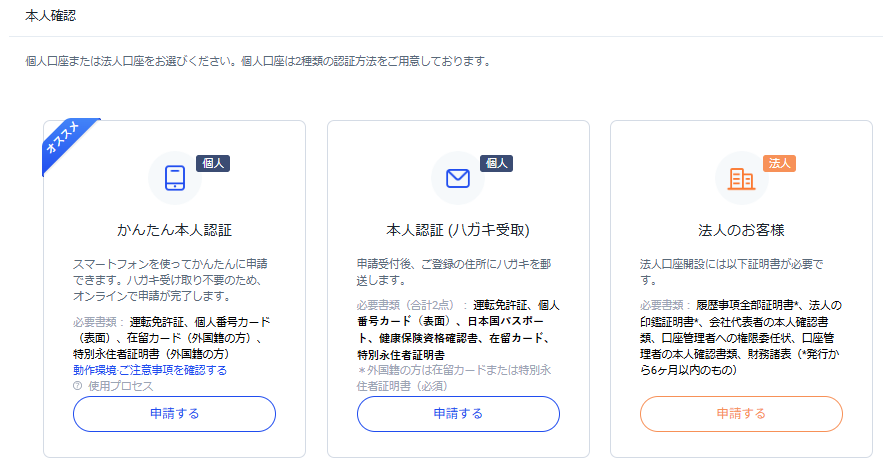Click the blue オススメ ribbon badge
The width and height of the screenshot is (883, 466).
pos(68,143)
